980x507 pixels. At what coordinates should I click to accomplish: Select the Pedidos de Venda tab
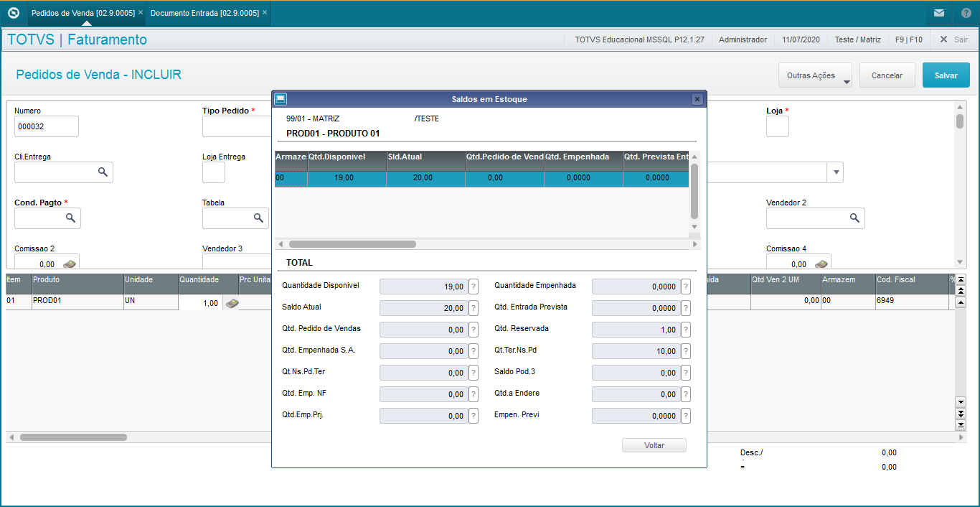coord(83,13)
